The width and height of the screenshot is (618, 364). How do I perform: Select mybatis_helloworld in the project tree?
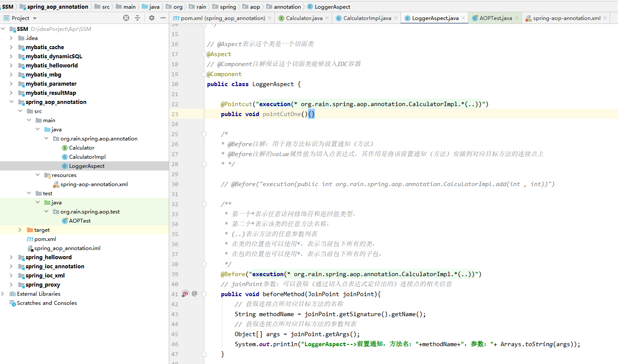point(52,66)
